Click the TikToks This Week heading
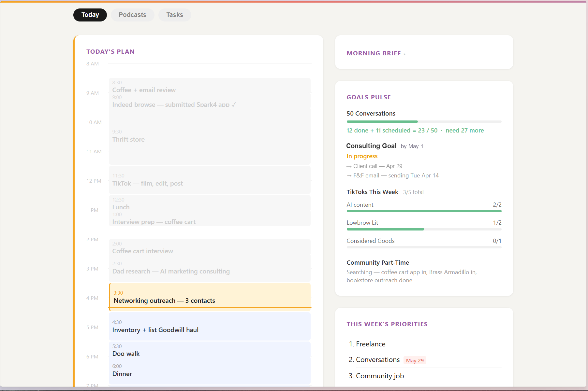This screenshot has width=588, height=391. (372, 192)
